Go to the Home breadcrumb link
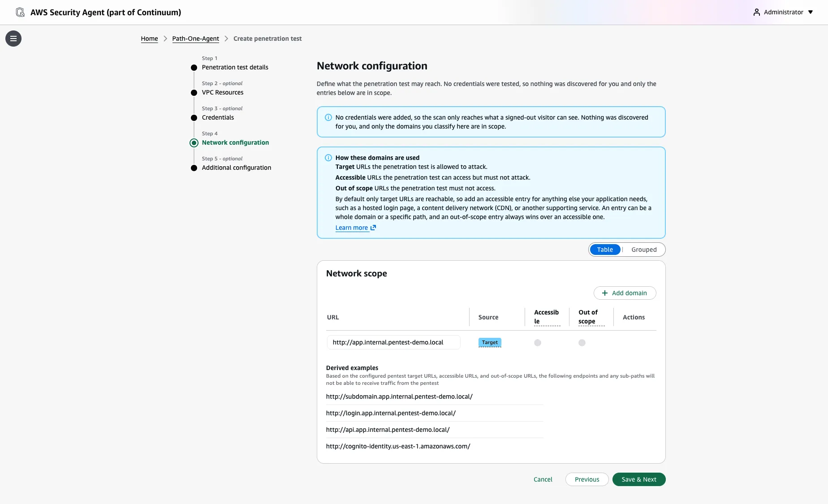828x504 pixels. click(149, 39)
